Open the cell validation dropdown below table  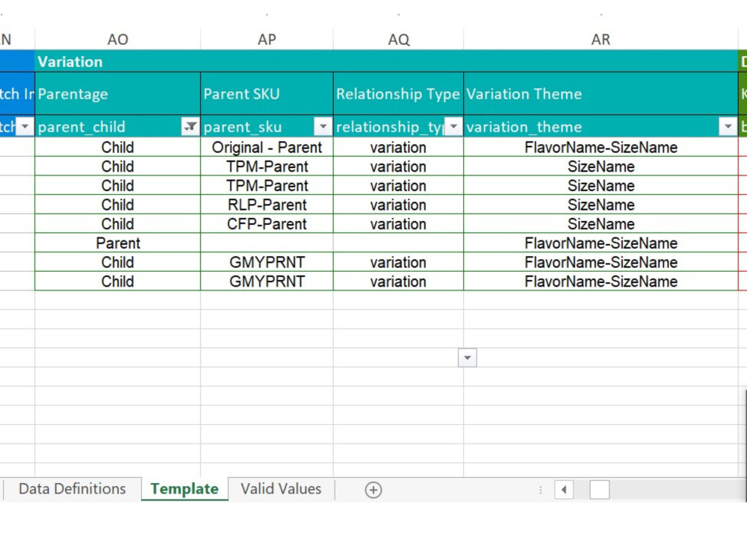click(468, 358)
